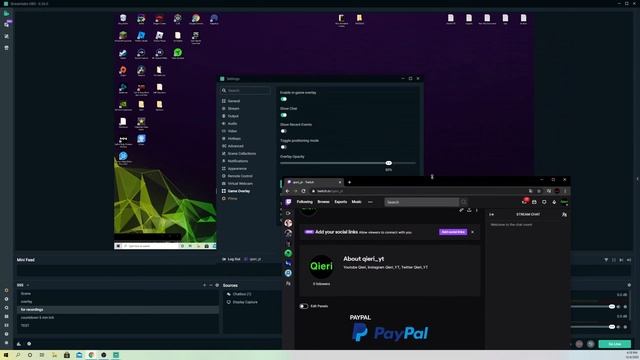Click the Add social links button
This screenshot has height=360, width=640.
pos(453,232)
